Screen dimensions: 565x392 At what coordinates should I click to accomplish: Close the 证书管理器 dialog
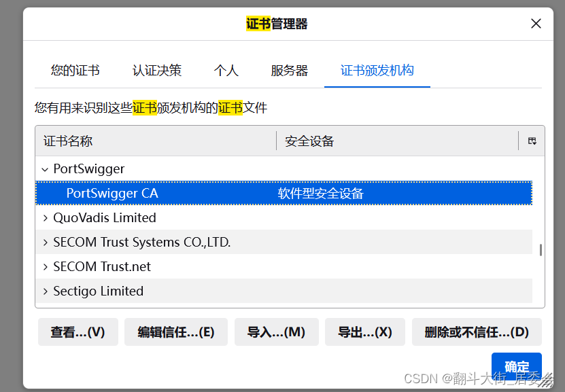[536, 24]
